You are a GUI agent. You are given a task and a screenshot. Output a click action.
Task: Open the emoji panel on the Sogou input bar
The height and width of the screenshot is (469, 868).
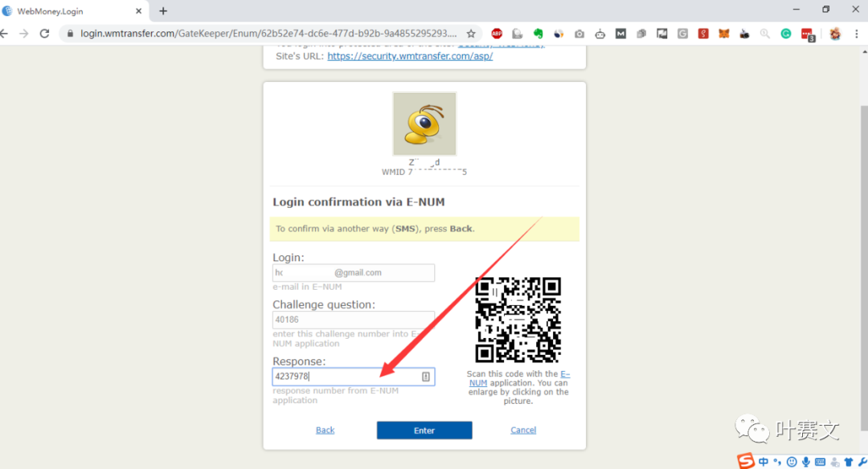pos(792,462)
